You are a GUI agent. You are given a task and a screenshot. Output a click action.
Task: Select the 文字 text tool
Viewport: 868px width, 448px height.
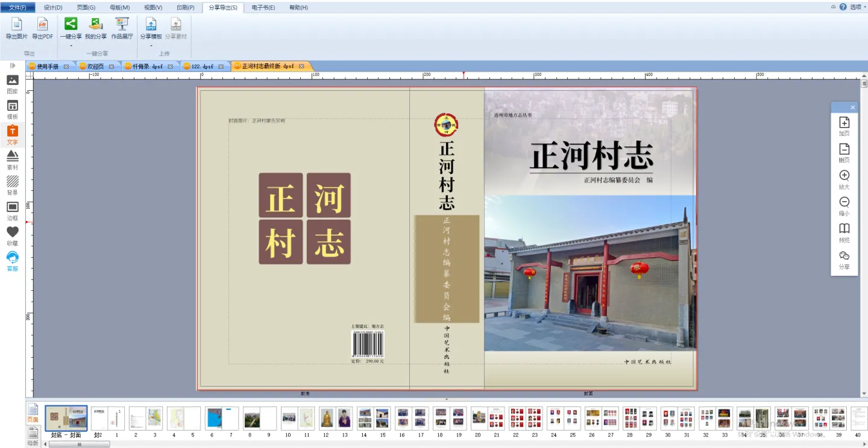[12, 135]
